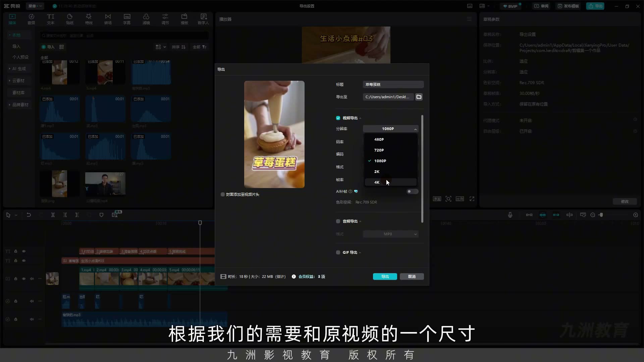
Task: Check 封面添加至视频片头 checkbox
Action: 223,194
